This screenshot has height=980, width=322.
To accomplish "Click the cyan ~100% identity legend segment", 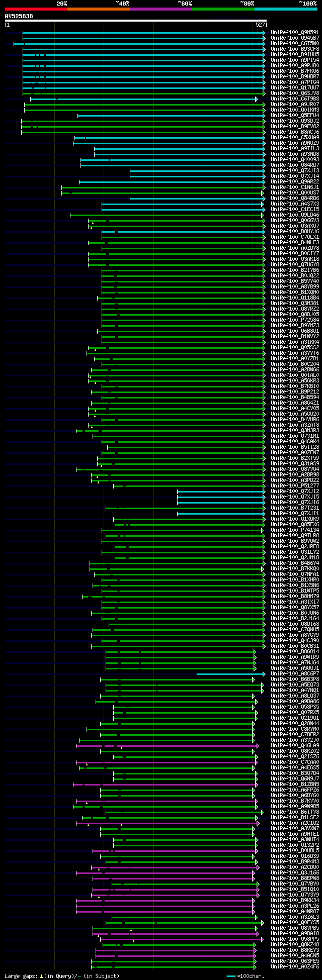I will click(286, 9).
